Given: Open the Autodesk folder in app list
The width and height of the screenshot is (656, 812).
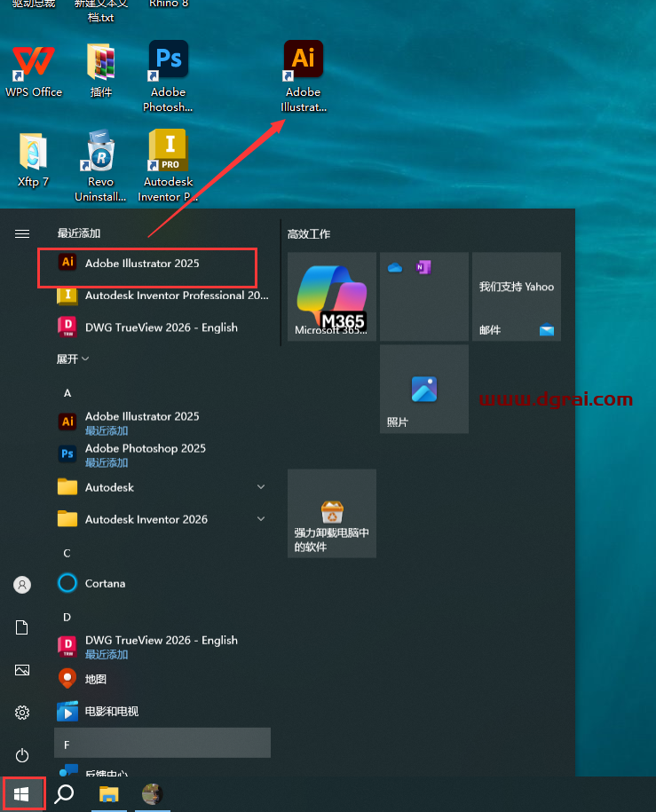Looking at the screenshot, I should click(162, 487).
